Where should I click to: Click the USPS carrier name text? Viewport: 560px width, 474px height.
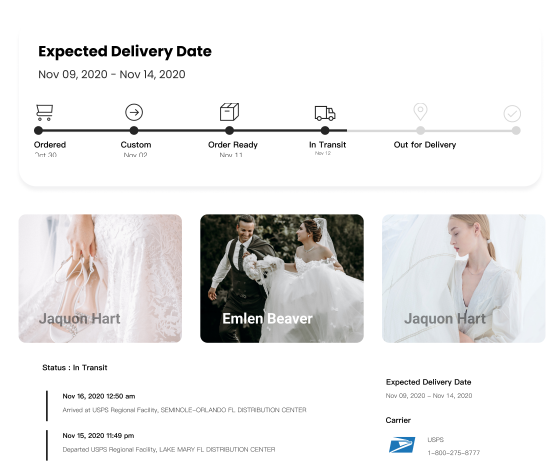[436, 440]
